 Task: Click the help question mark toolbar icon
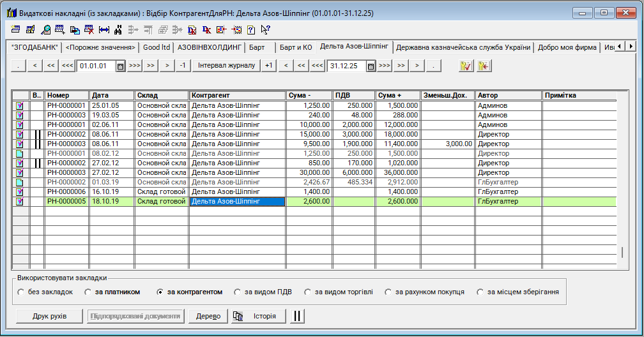pos(251,29)
